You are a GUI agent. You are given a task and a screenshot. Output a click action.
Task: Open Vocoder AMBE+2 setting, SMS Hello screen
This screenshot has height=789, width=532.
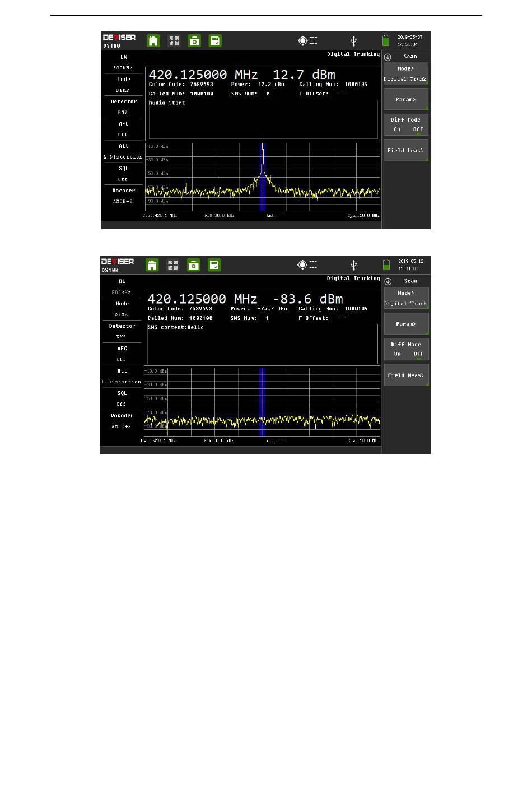(x=122, y=421)
